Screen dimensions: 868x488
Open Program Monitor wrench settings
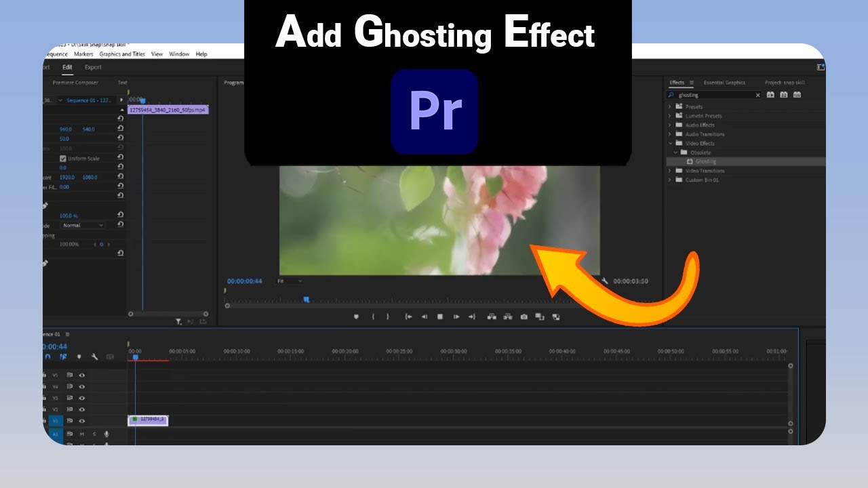pos(604,281)
